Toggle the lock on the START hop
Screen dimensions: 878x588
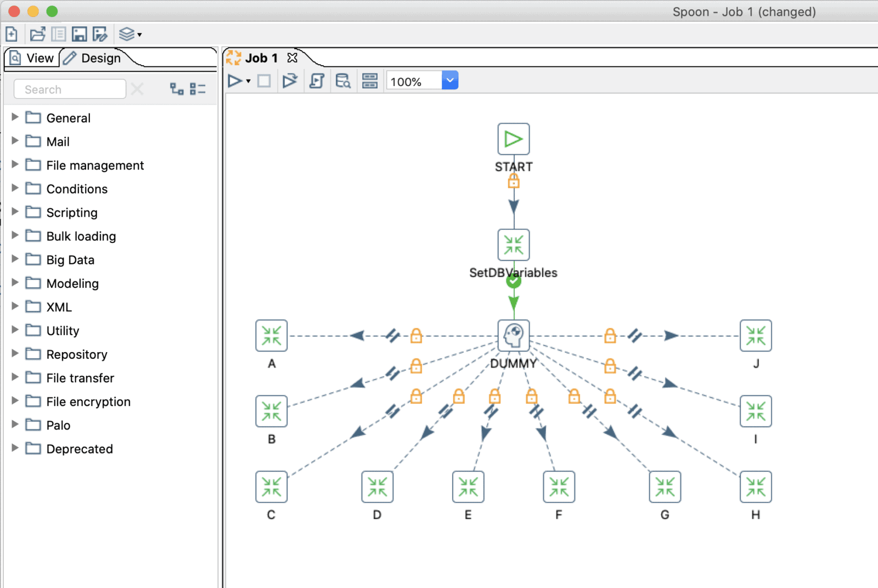(514, 181)
